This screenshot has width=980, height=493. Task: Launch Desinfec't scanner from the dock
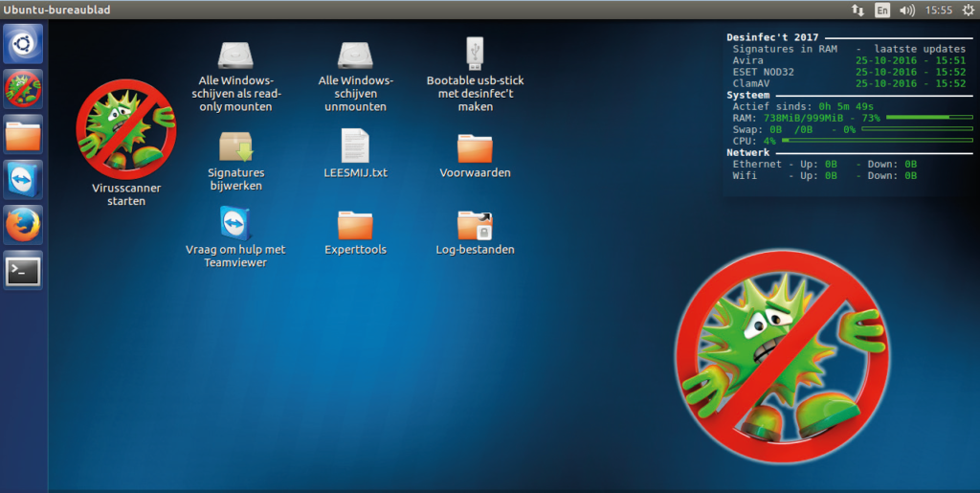tap(23, 89)
